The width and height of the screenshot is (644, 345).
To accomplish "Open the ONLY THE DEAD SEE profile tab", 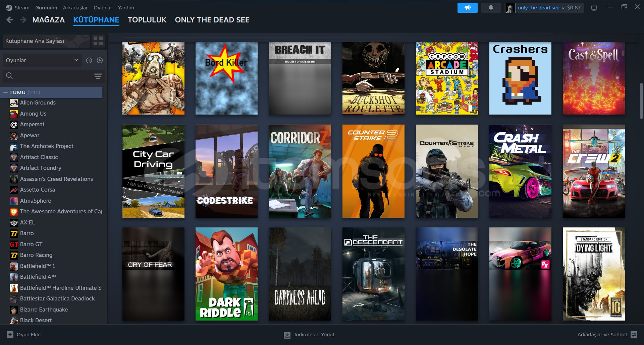I will click(212, 20).
